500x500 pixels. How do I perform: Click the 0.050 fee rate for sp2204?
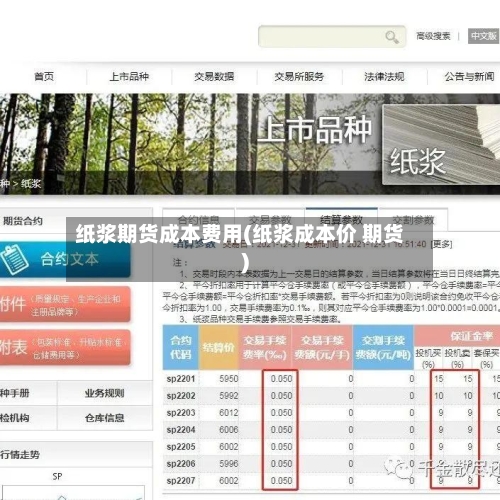(281, 430)
